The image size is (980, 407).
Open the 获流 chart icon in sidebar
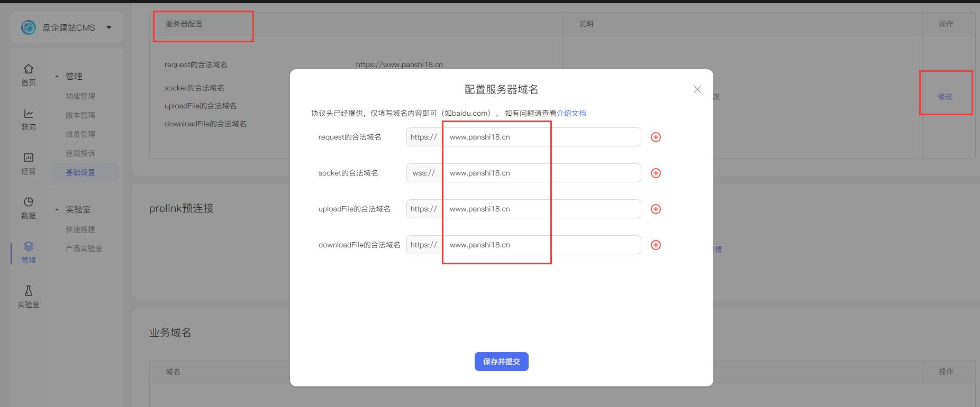(x=29, y=114)
